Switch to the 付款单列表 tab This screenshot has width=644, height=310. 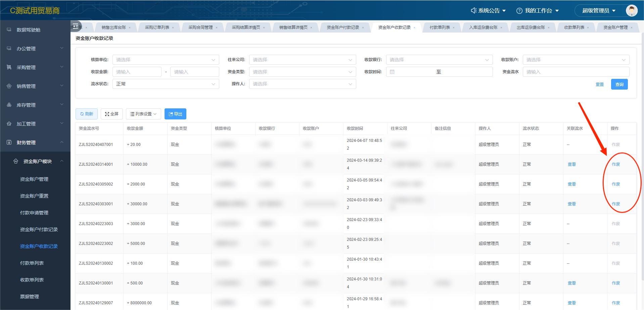click(440, 28)
